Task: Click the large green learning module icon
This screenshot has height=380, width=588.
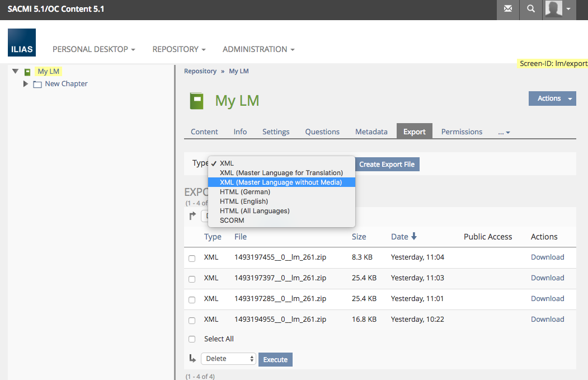Action: point(196,101)
